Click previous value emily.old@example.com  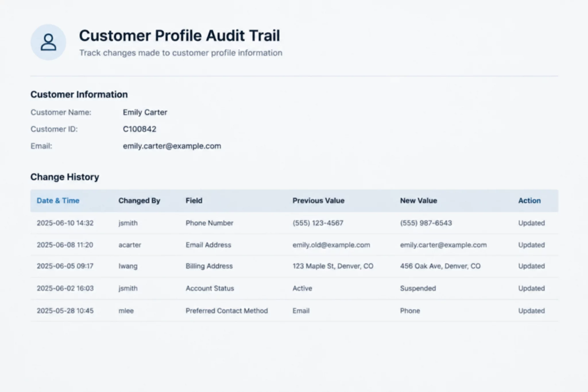click(331, 245)
